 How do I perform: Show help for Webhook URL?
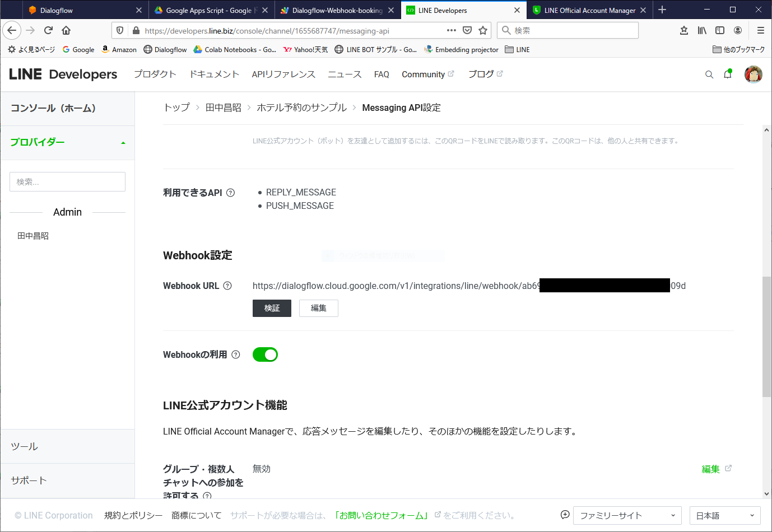coord(227,286)
